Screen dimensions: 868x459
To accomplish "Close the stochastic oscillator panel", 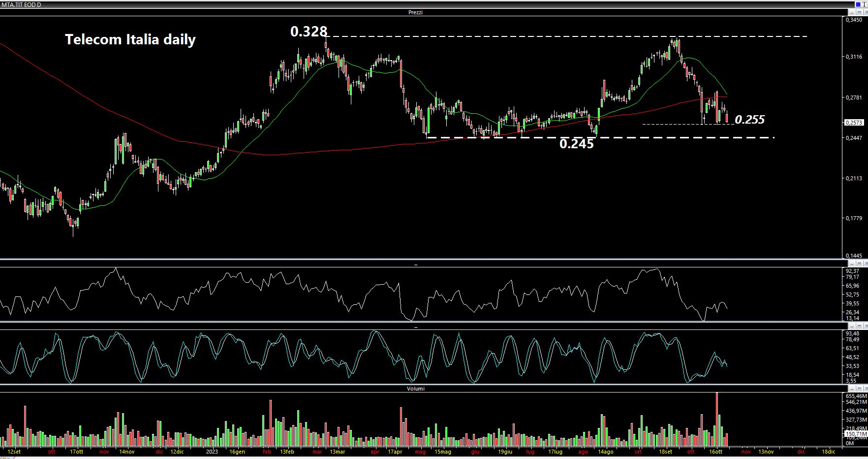I will tap(866, 326).
